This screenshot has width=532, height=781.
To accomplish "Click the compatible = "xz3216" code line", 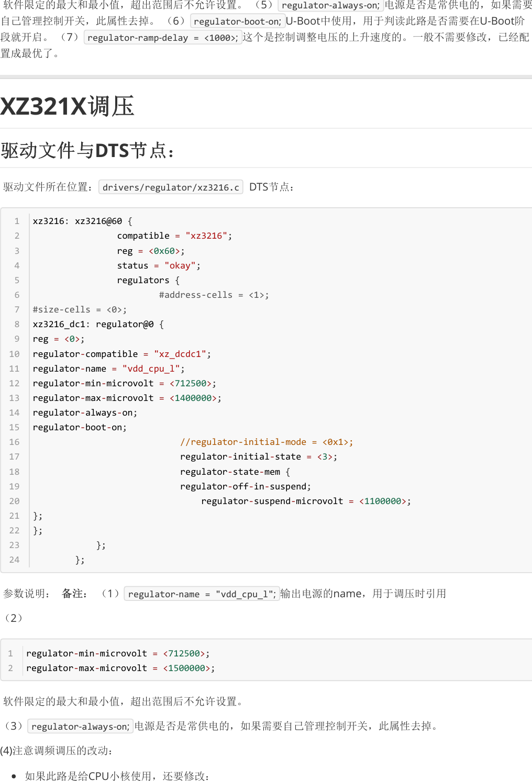I will [174, 236].
